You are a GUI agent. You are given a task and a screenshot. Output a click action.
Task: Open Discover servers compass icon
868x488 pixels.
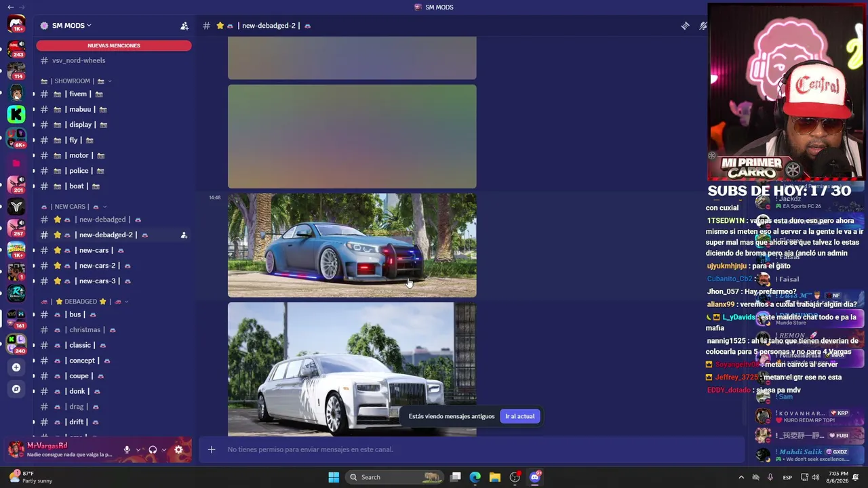(16, 389)
